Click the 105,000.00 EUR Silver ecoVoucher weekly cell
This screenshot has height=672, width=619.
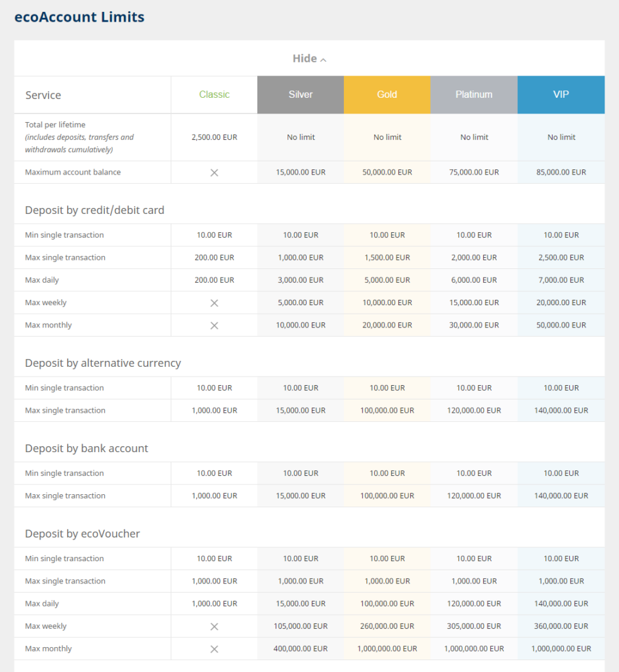coord(301,626)
